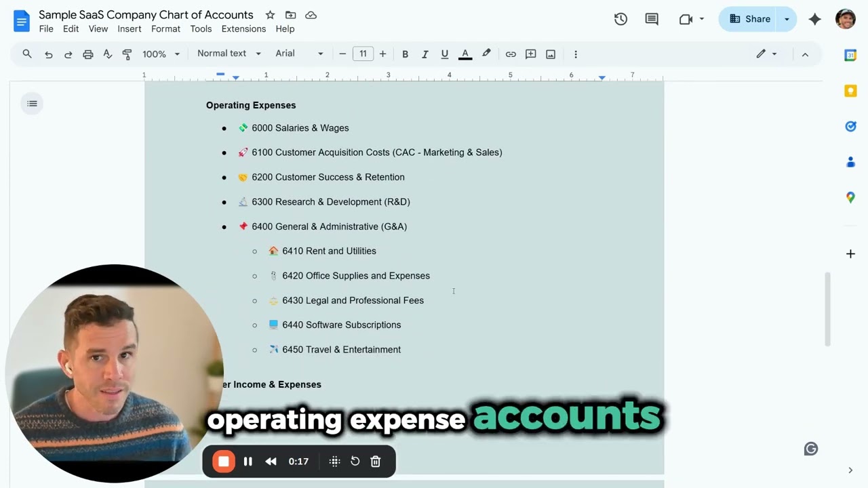Toggle underline formatting

444,54
